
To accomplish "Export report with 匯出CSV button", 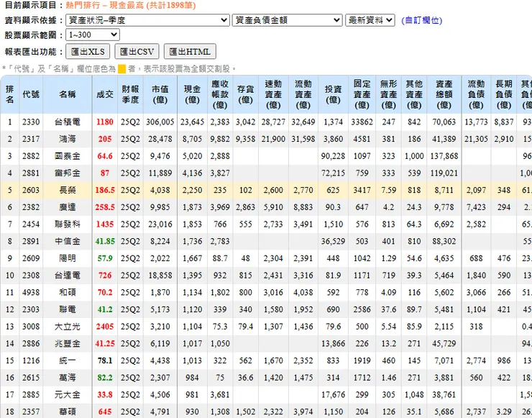I will click(137, 52).
